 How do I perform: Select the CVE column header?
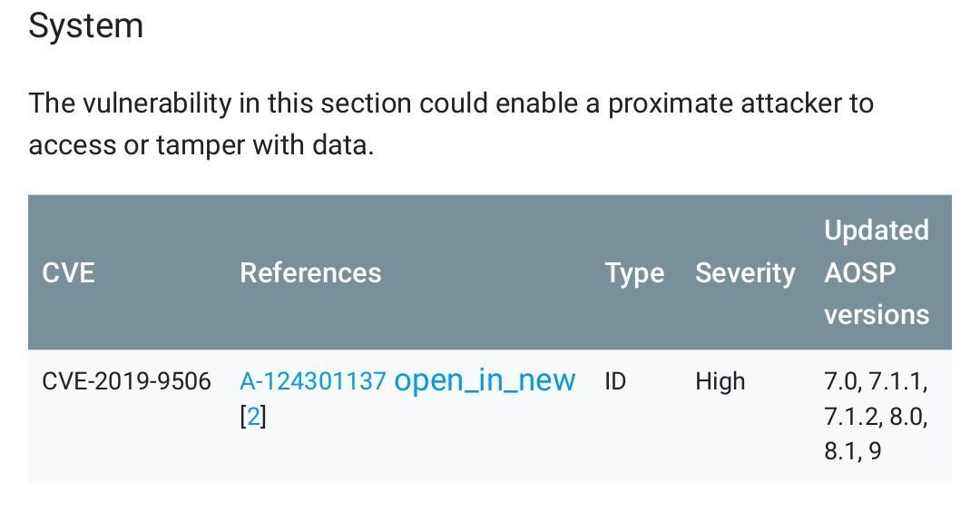click(x=68, y=273)
